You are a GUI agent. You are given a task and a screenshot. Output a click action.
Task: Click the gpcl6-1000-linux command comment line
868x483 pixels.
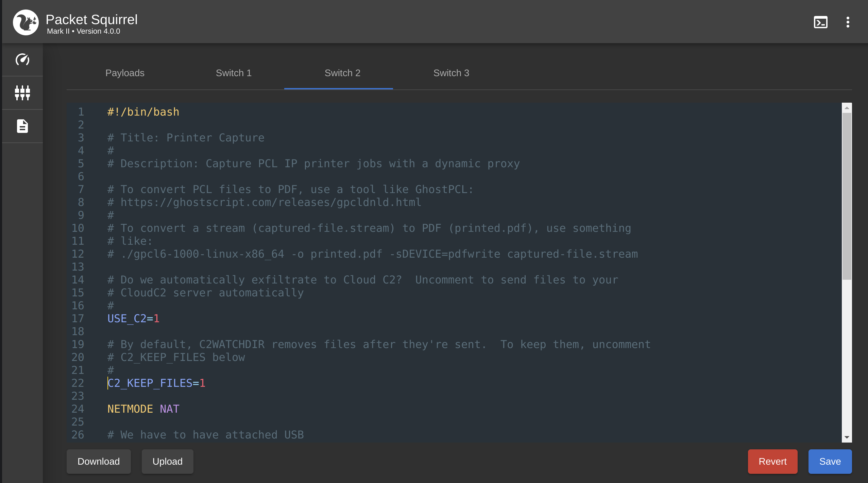point(373,254)
